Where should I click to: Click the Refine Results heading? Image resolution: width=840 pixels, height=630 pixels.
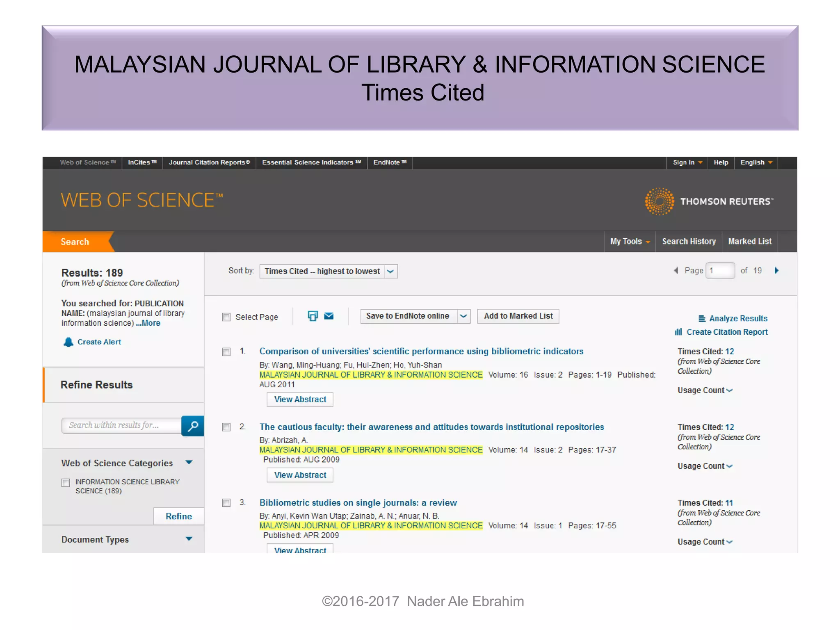(x=97, y=385)
